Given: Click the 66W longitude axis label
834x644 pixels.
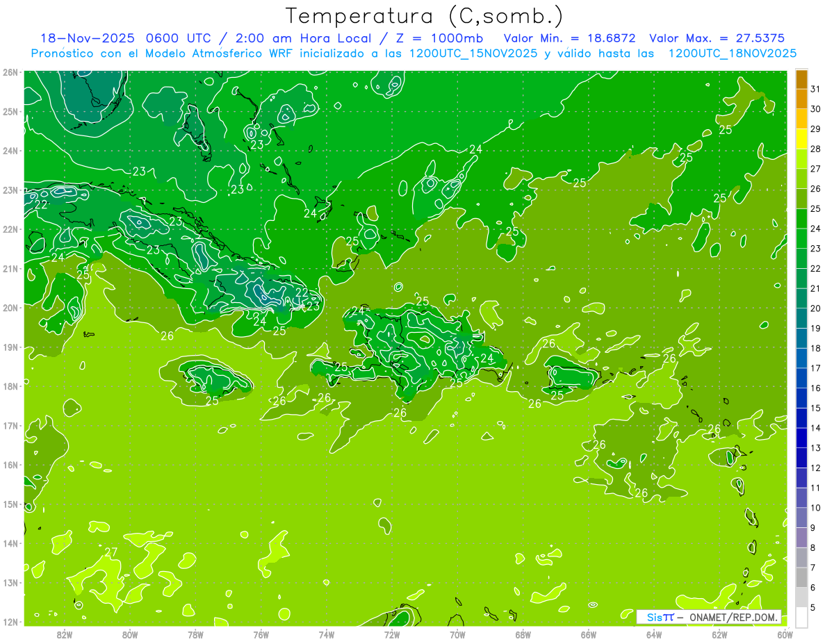Looking at the screenshot, I should (x=588, y=634).
